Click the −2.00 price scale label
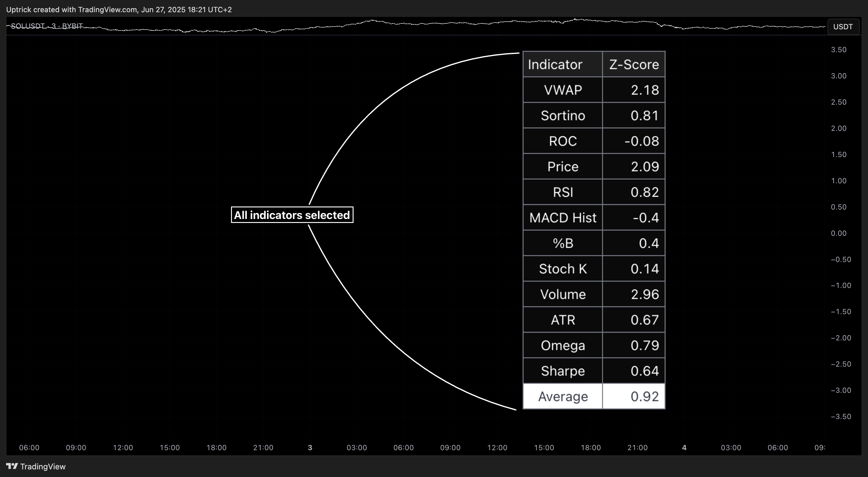 tap(841, 338)
